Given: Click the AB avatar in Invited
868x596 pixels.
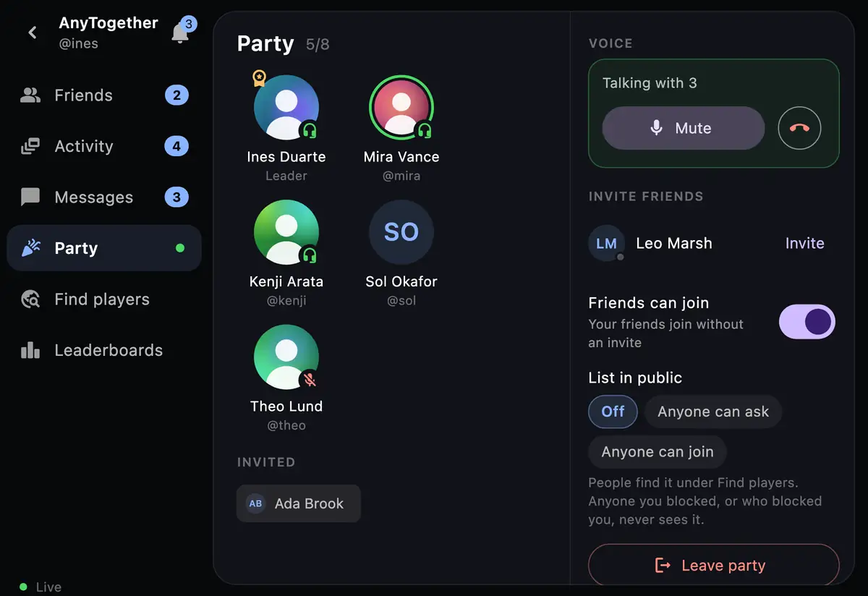Looking at the screenshot, I should click(x=255, y=503).
